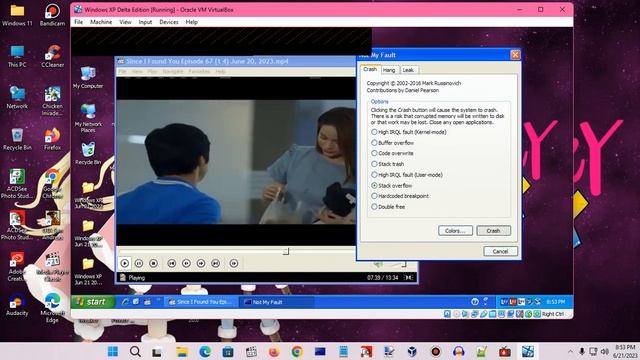Open Network icon on host desktop
Screen dimensions: 640x360
17,97
